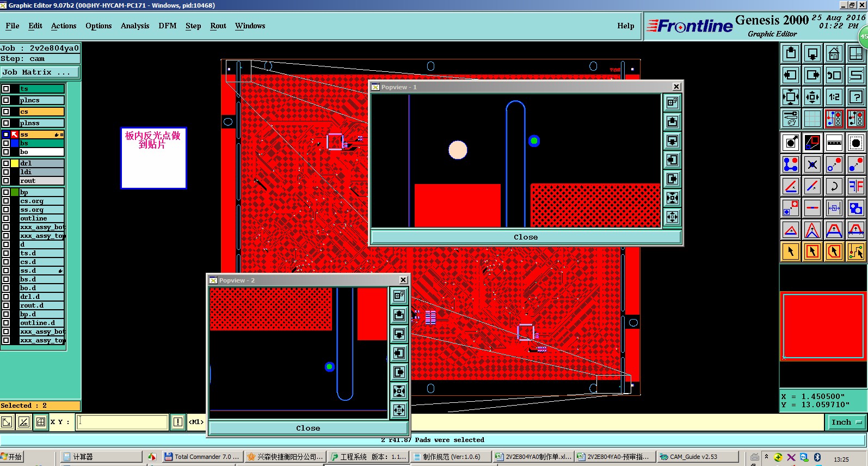Open the Edit menu
This screenshot has width=868, height=466.
click(x=35, y=26)
